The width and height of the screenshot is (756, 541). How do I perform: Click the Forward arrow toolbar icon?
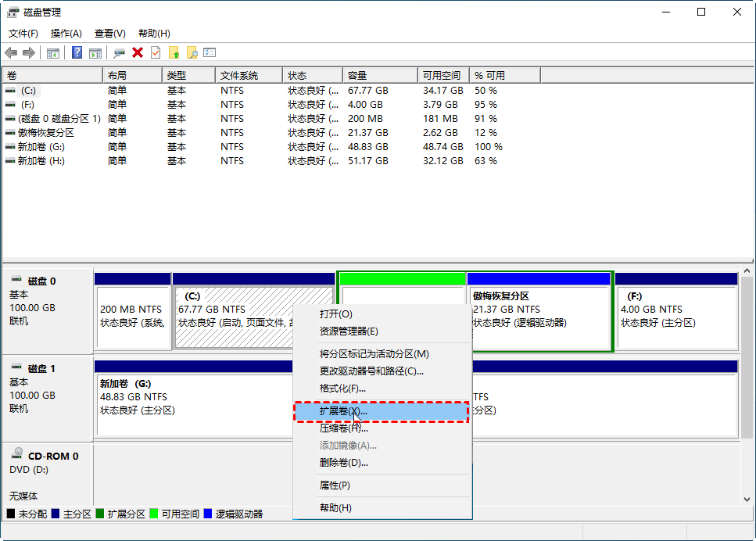(x=28, y=52)
